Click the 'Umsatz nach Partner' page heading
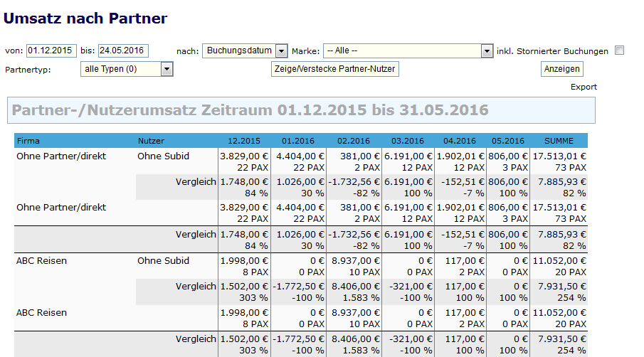The image size is (644, 357). [x=85, y=18]
